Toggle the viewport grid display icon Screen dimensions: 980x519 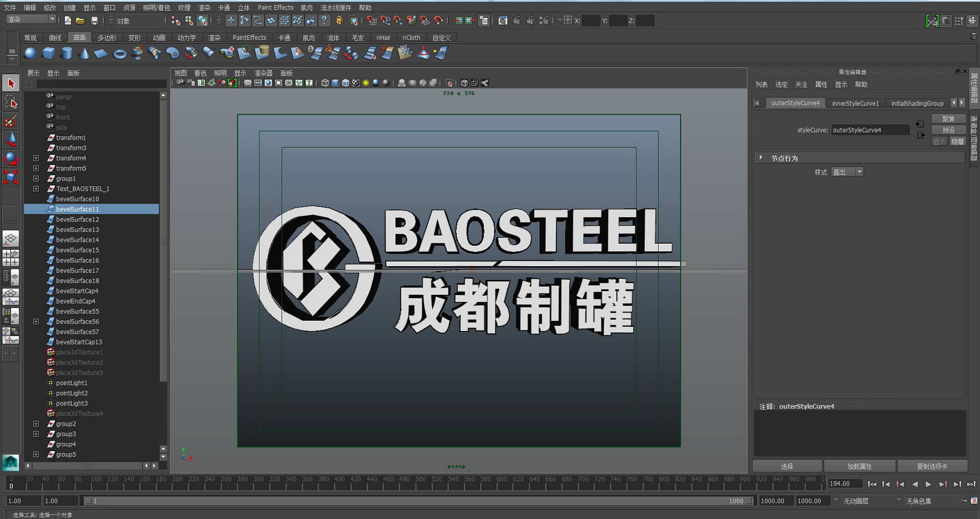pos(247,83)
